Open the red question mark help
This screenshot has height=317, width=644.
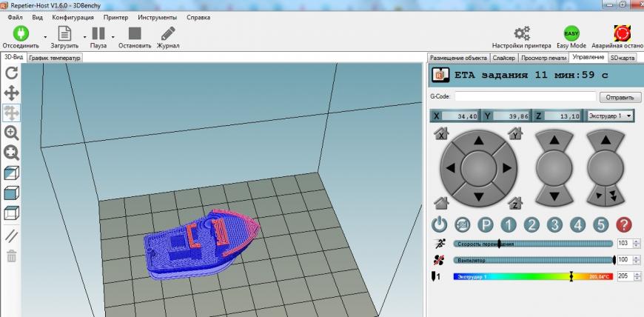click(624, 224)
